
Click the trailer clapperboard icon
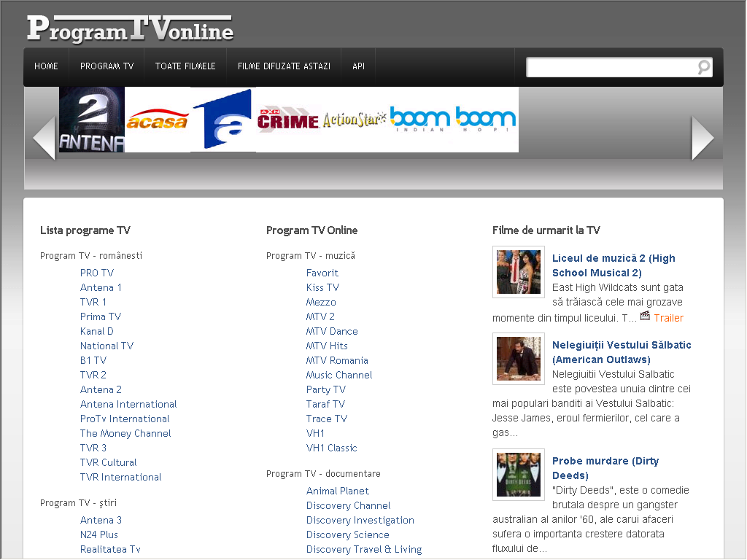pyautogui.click(x=645, y=316)
